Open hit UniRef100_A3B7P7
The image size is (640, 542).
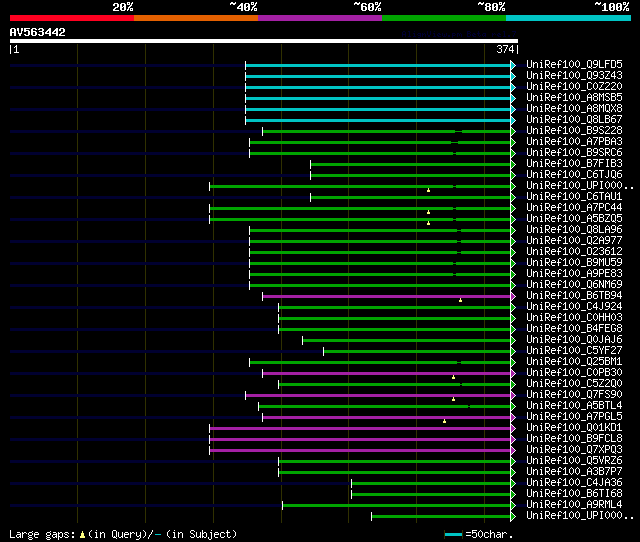[574, 472]
